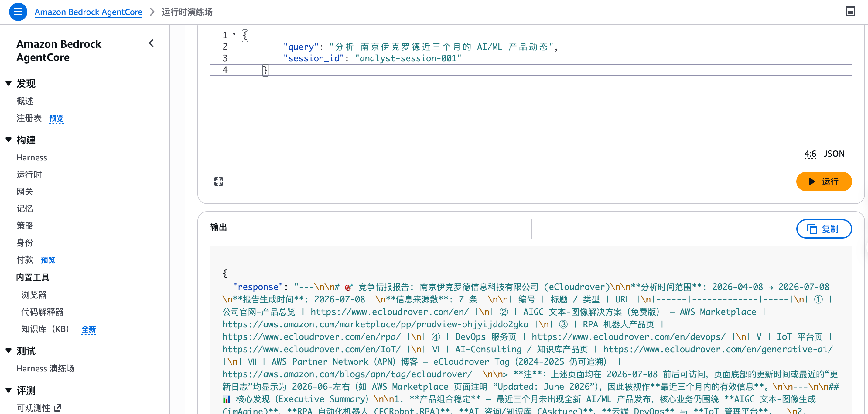
Task: Click the "response" key in the output
Action: click(258, 287)
